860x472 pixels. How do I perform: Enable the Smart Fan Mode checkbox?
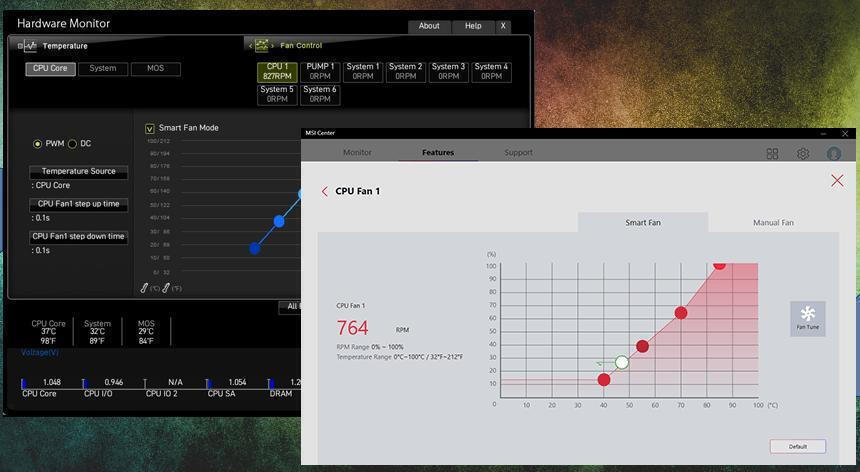[x=150, y=128]
